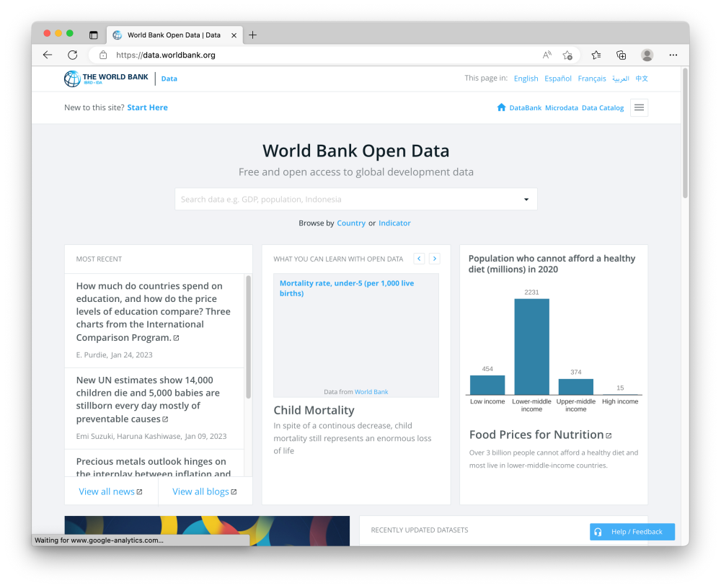This screenshot has width=721, height=588.
Task: Click the Recently Updated Datasets heading
Action: [420, 530]
